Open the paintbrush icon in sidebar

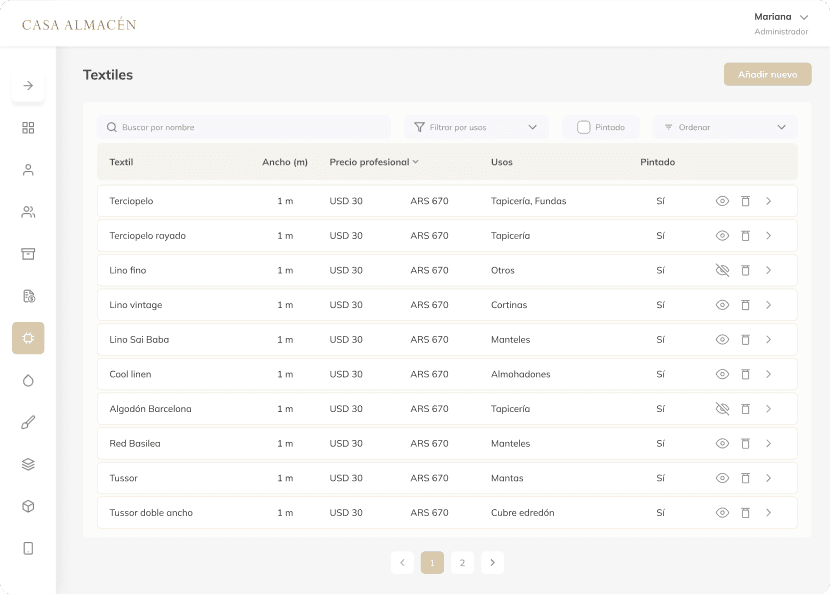(x=28, y=422)
